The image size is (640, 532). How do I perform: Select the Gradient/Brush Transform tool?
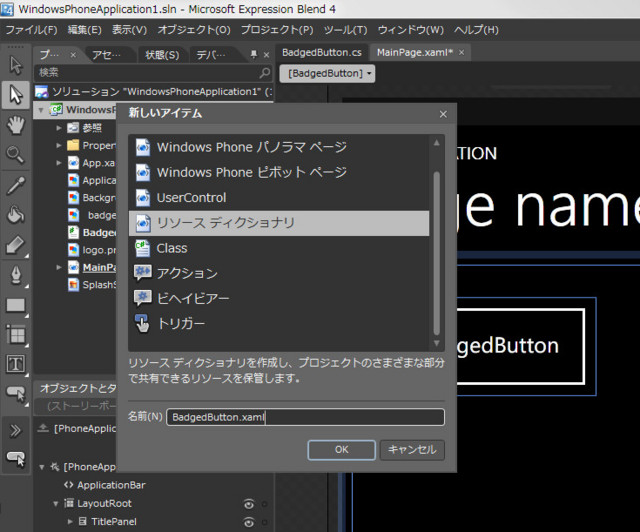click(x=16, y=245)
